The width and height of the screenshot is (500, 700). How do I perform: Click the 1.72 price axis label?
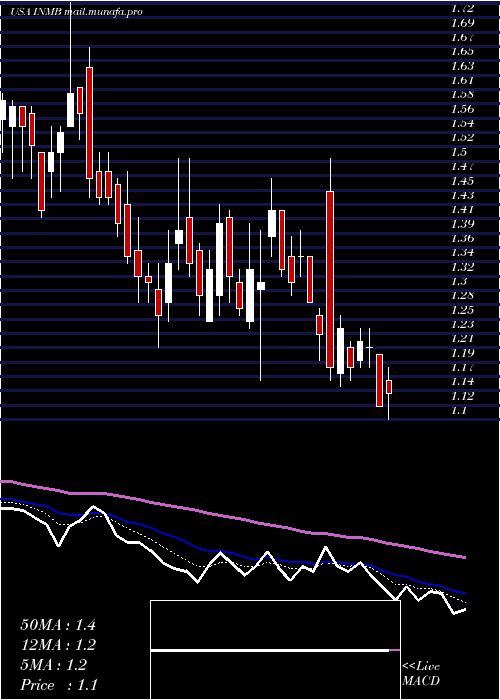click(462, 8)
